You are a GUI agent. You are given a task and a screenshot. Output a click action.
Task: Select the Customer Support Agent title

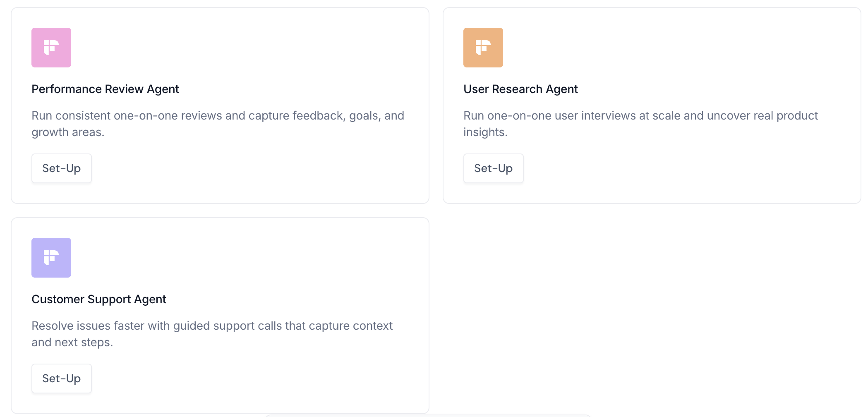pos(98,299)
